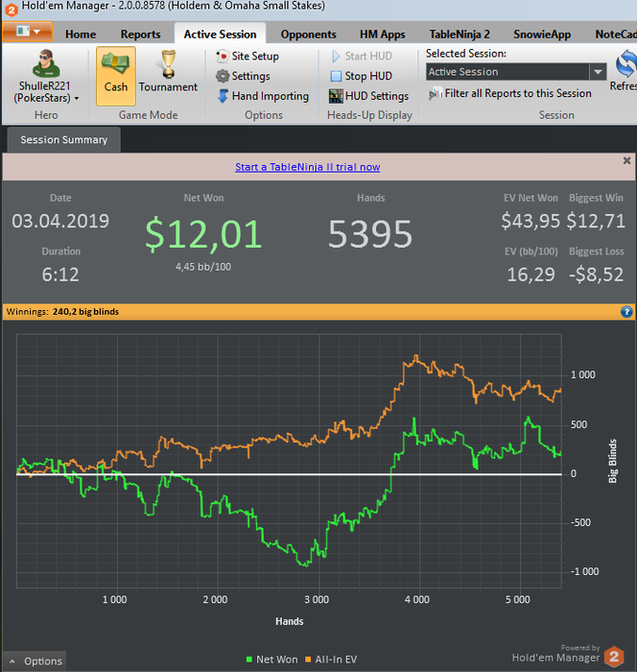Click the 1 000 big blinds axis label
The height and width of the screenshot is (672, 637).
pyautogui.click(x=583, y=375)
